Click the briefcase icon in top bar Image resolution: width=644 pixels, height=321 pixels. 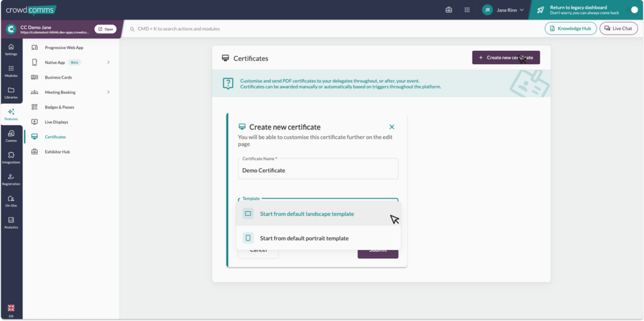click(x=448, y=10)
